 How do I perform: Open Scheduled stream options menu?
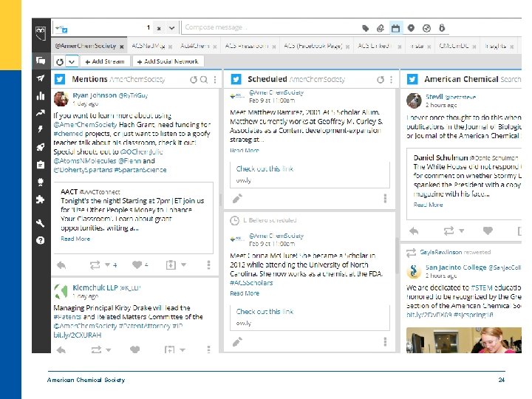pyautogui.click(x=391, y=79)
